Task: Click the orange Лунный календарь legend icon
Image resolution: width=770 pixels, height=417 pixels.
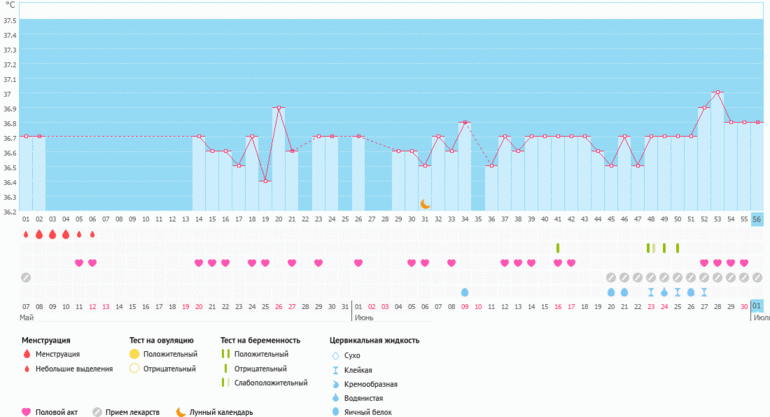Action: 180,411
